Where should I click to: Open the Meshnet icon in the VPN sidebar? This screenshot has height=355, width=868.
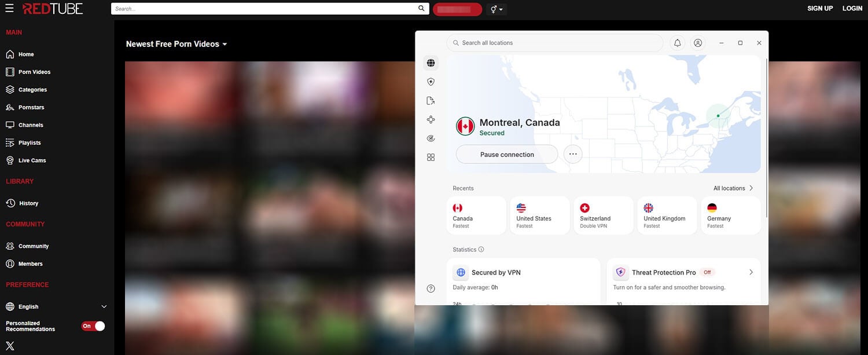click(x=431, y=120)
